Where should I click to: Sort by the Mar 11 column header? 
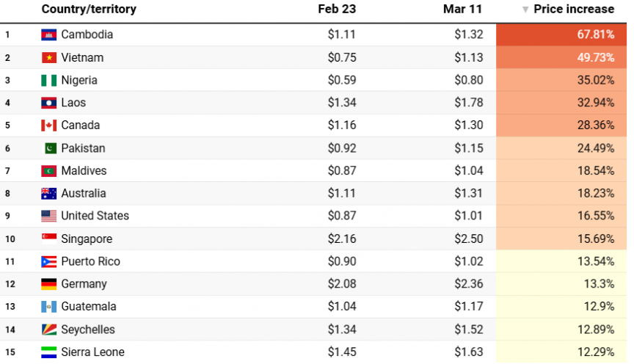click(x=463, y=10)
